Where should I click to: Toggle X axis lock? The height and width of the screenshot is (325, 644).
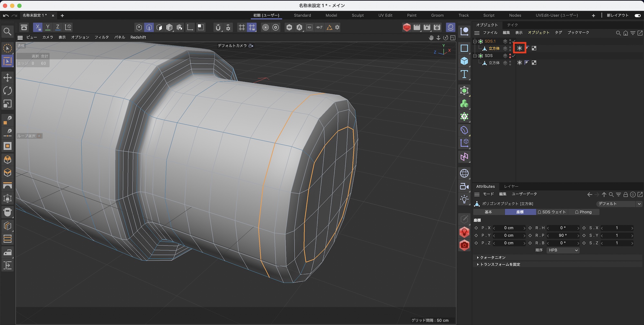[38, 27]
